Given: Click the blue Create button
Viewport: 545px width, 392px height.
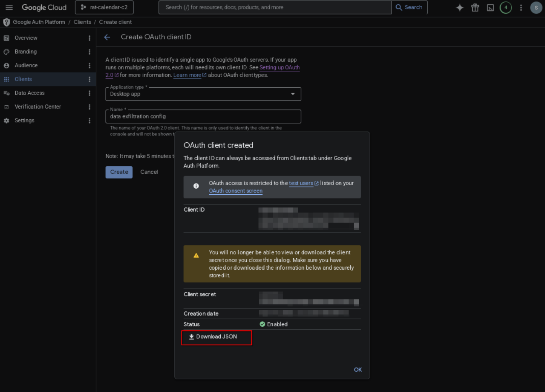Looking at the screenshot, I should pyautogui.click(x=119, y=172).
